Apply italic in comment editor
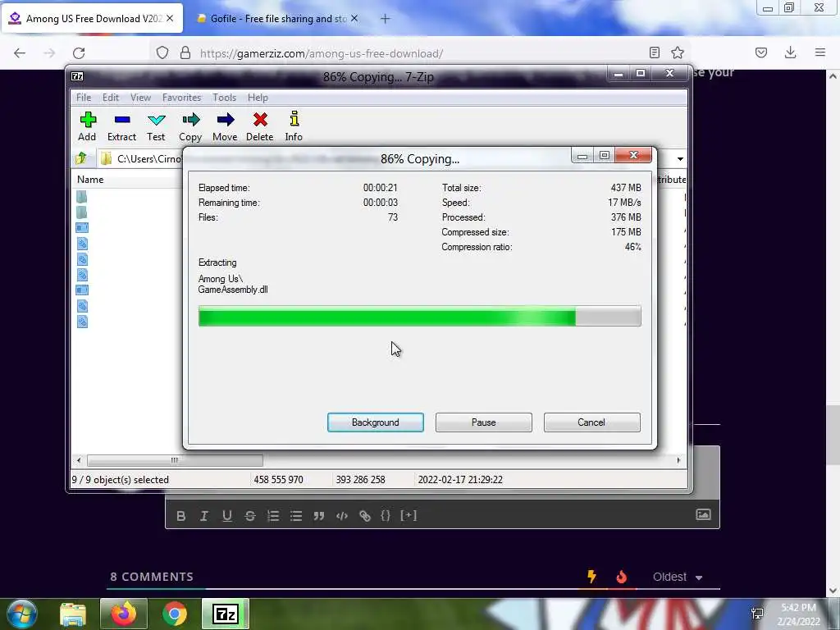The height and width of the screenshot is (630, 840). click(x=203, y=516)
